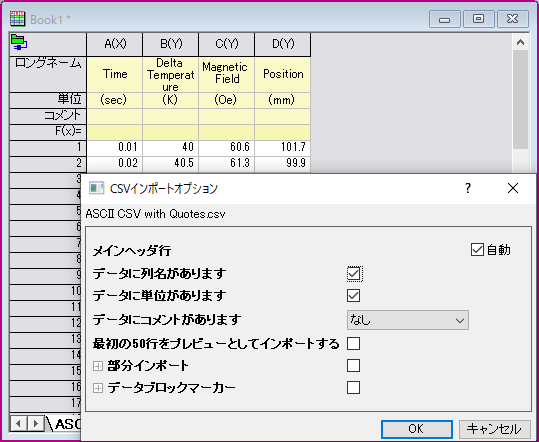Uncheck データに列名があります checkbox
The height and width of the screenshot is (442, 539).
[354, 274]
